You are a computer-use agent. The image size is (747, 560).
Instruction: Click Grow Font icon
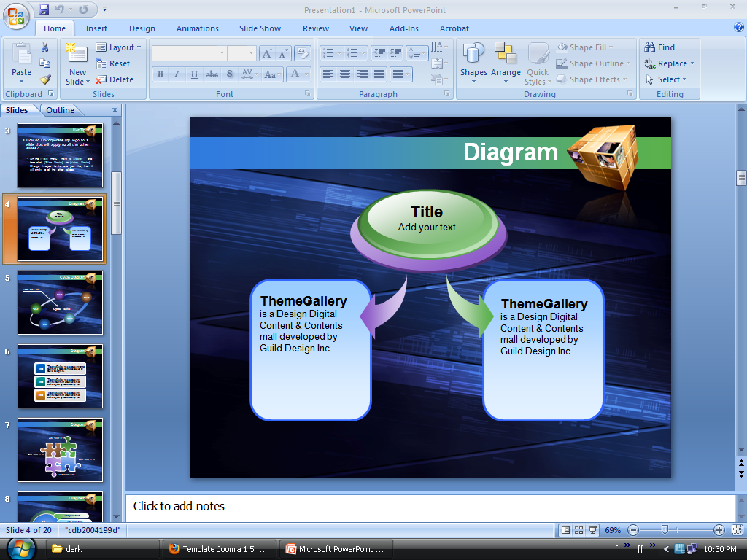(x=267, y=53)
